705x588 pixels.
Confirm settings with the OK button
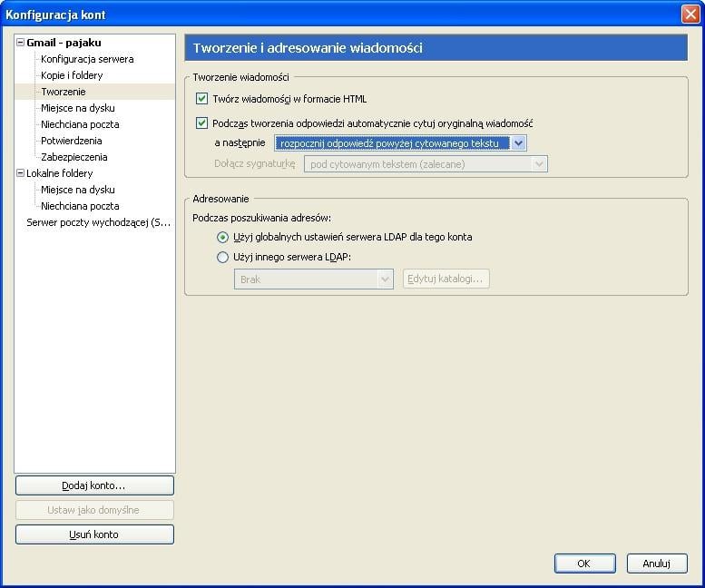click(584, 563)
